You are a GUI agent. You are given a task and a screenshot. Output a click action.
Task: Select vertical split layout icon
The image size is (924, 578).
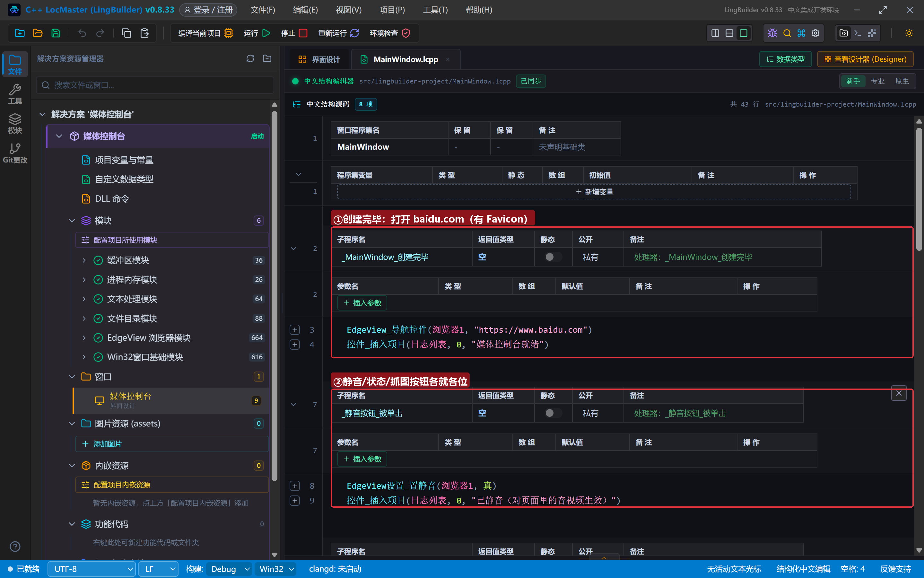click(715, 33)
